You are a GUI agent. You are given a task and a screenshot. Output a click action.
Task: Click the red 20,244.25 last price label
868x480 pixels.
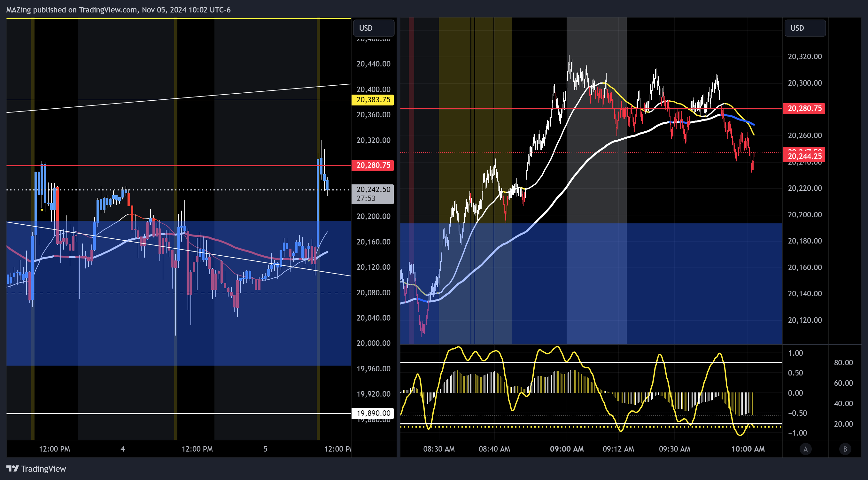[804, 156]
